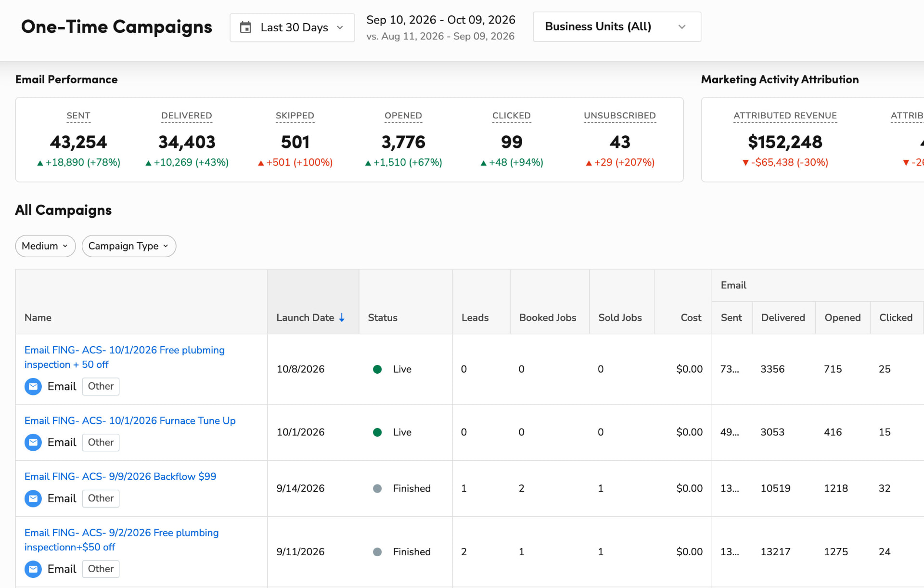Open the Last 30 Days dropdown

point(292,27)
